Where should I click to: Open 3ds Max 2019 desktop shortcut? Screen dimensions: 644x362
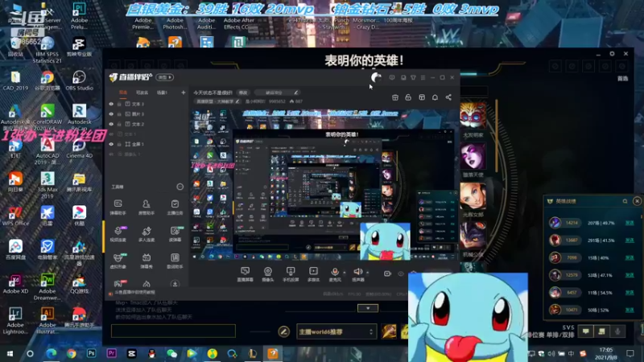(47, 185)
